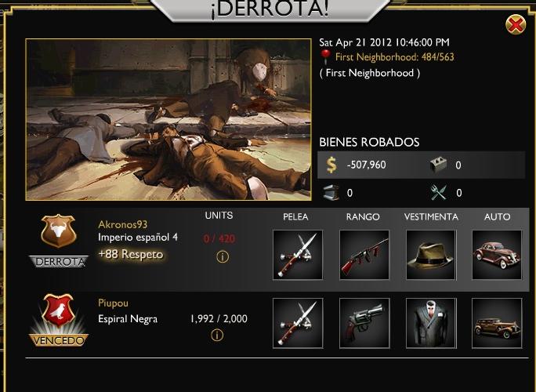Screen dimensions: 536x392
Task: View the battle scene illustration
Action: point(168,119)
